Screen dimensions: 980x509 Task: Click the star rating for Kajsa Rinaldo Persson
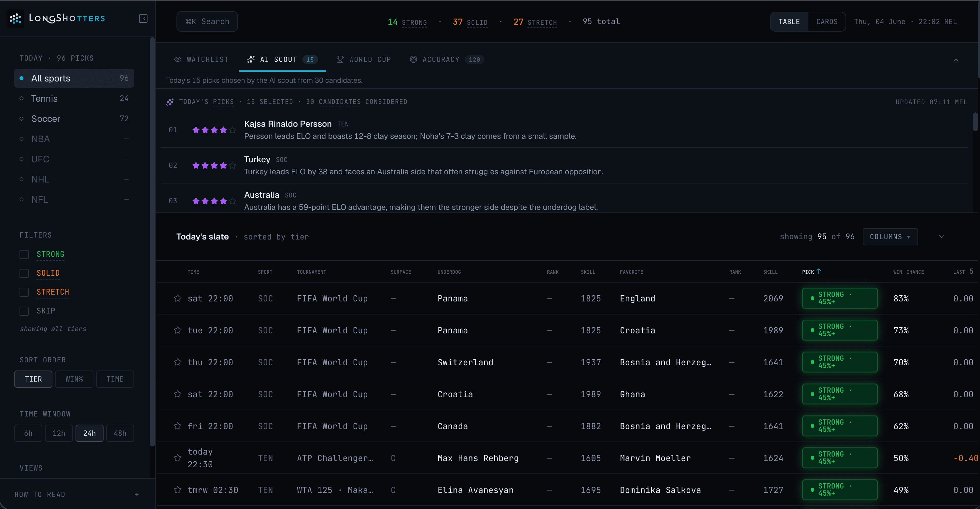click(x=214, y=130)
